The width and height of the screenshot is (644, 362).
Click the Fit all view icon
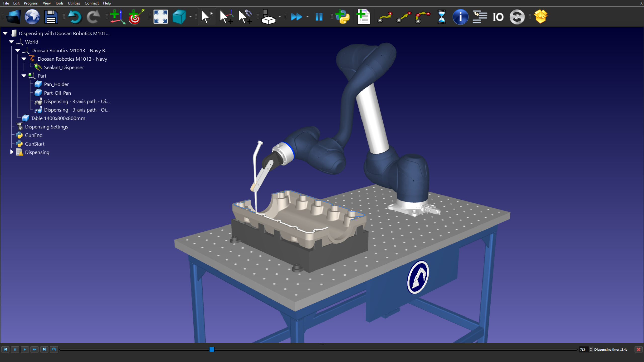tap(160, 17)
